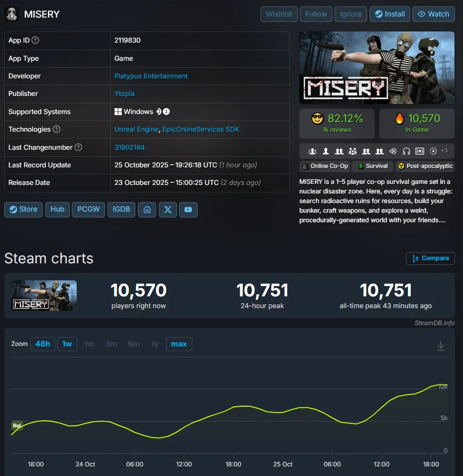Click the surround-sound framed dot icon
Viewport: 463px width, 476px height.
point(420,151)
